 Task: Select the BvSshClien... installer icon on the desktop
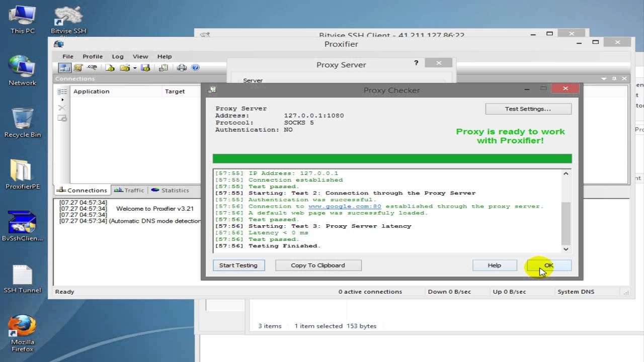pyautogui.click(x=23, y=226)
